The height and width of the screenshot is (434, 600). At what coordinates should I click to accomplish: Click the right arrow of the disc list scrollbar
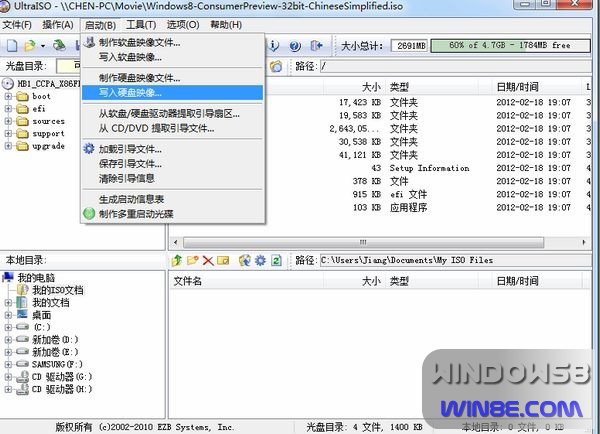584,242
